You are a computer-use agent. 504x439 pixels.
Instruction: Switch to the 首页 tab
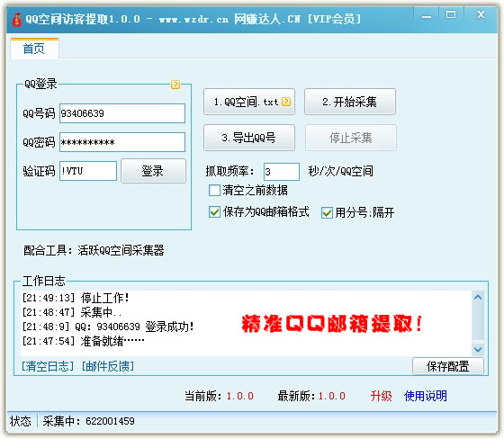(x=34, y=49)
